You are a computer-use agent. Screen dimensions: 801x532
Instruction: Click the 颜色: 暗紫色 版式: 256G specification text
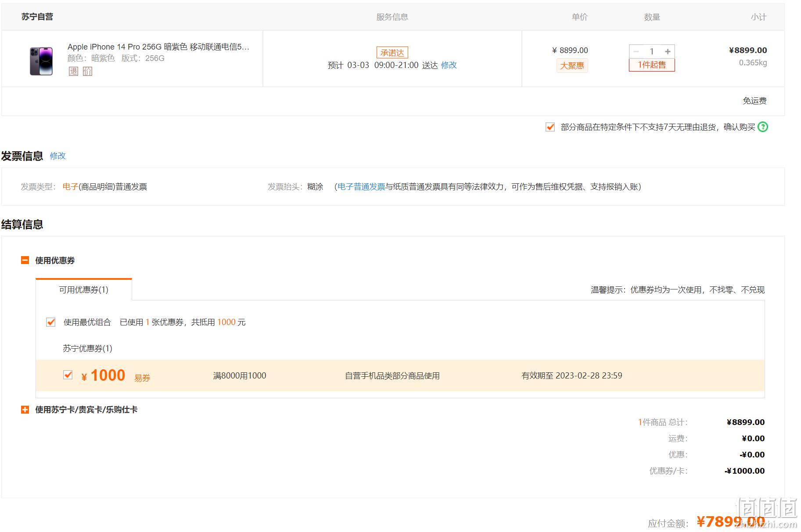click(x=116, y=58)
